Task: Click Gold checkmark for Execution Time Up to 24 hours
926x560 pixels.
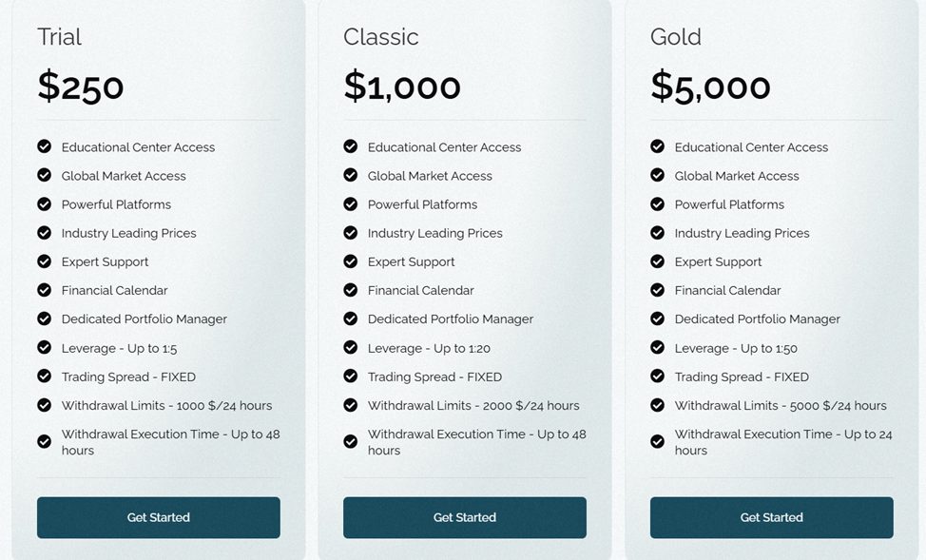Action: (x=657, y=441)
